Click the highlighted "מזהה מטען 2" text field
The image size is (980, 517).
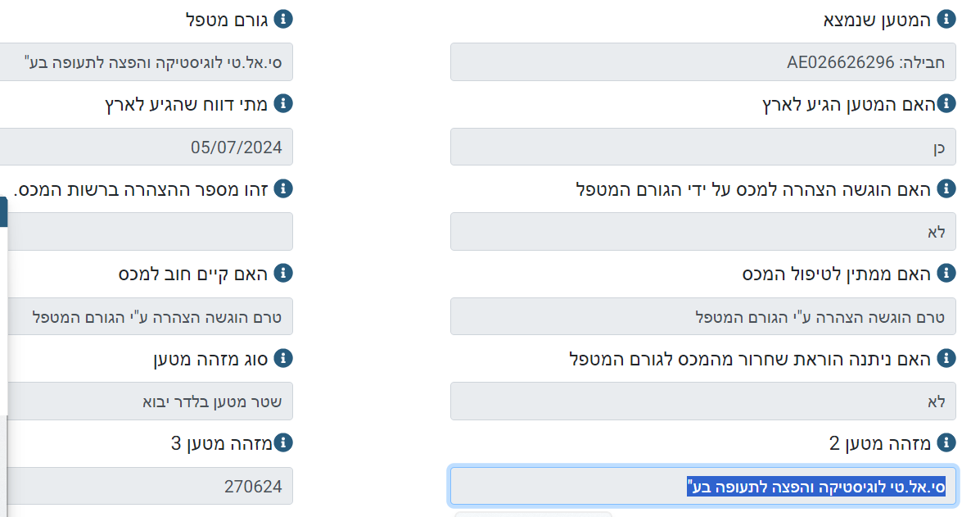702,487
